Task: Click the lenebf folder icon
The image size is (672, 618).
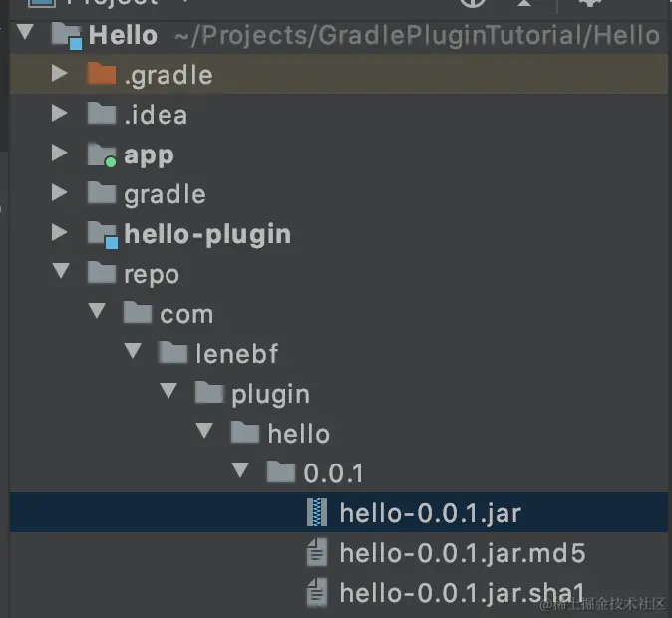Action: [x=173, y=352]
